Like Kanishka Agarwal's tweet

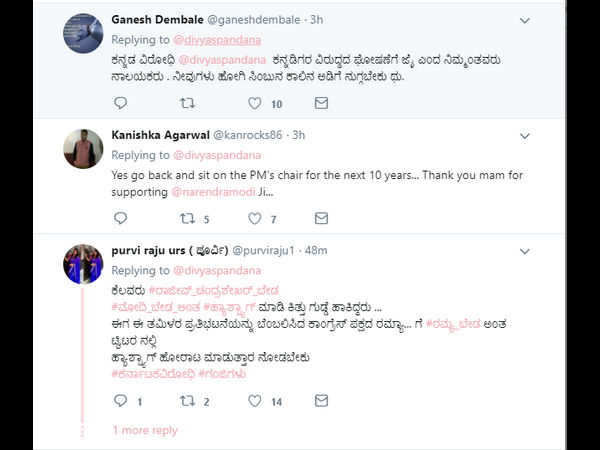254,219
